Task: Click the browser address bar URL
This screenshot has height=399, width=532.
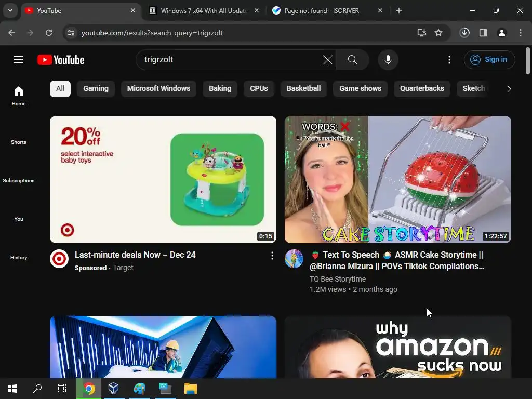Action: click(x=152, y=33)
